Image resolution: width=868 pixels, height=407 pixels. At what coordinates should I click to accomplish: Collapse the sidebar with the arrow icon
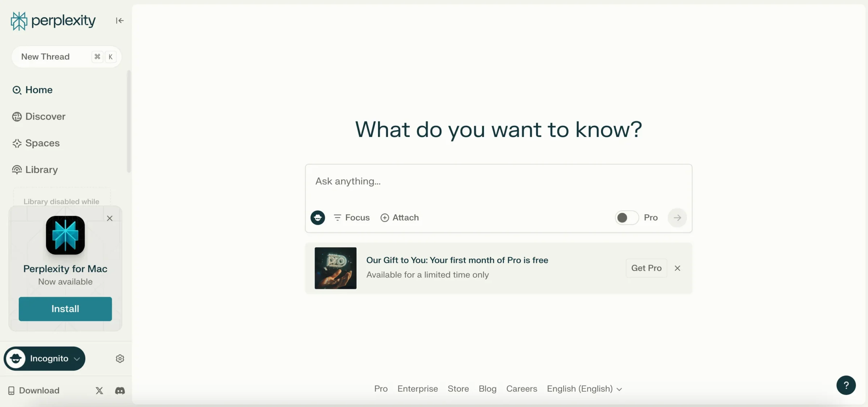(x=120, y=21)
